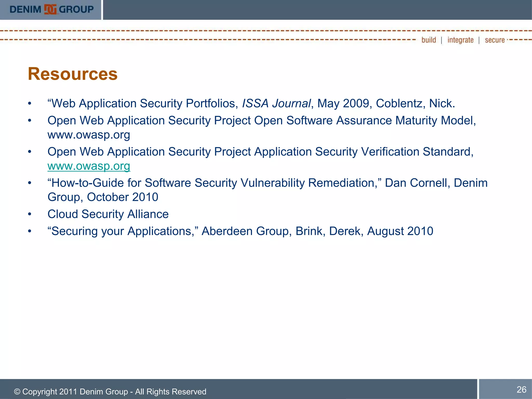
Task: Click the "integrate" tagline word
Action: (460, 40)
